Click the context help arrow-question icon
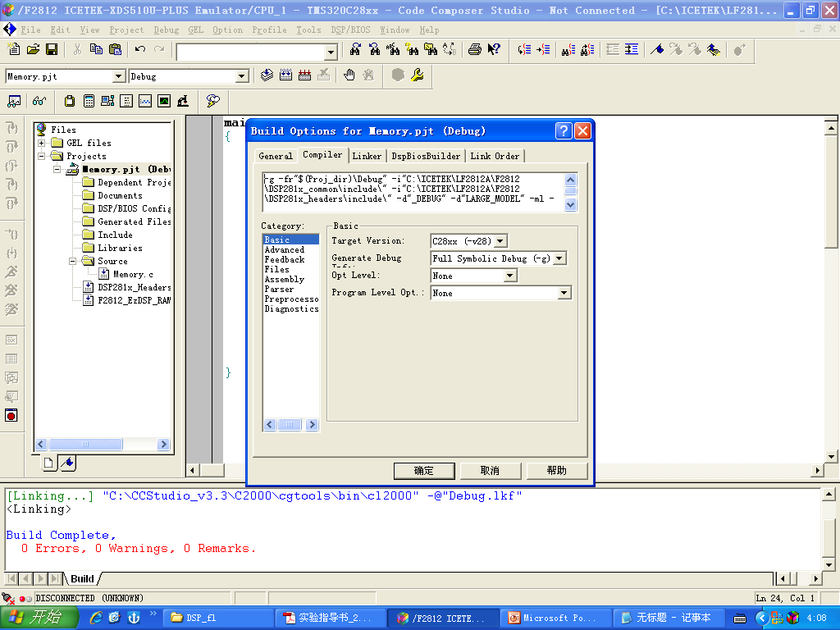Image resolution: width=840 pixels, height=630 pixels. pyautogui.click(x=493, y=49)
